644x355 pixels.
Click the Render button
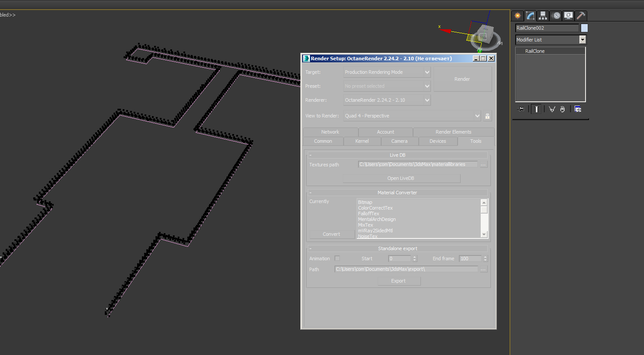462,79
